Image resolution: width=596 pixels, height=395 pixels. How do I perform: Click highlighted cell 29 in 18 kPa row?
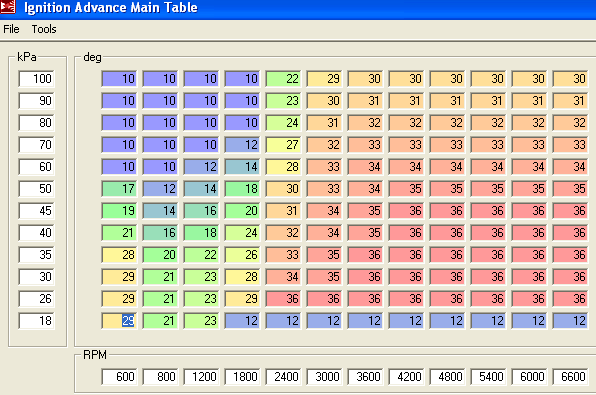tap(119, 321)
